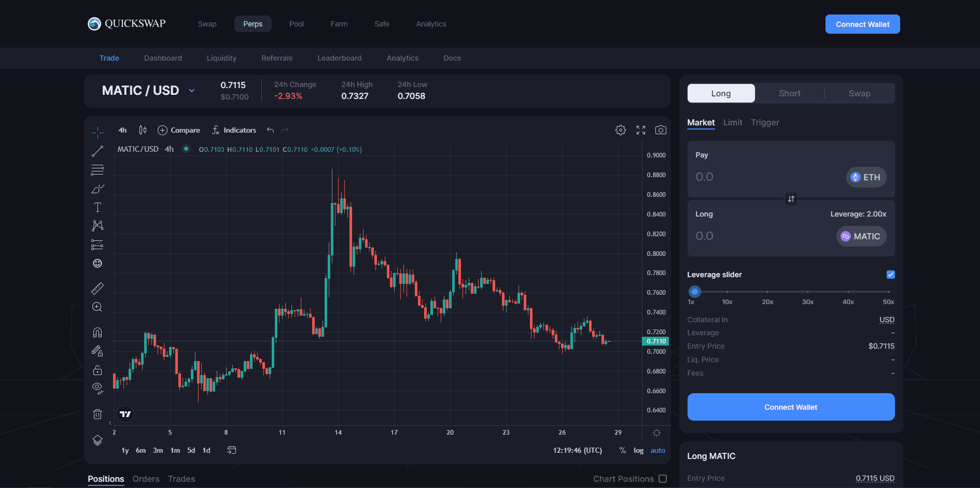The height and width of the screenshot is (488, 980).
Task: Activate the ruler measure tool
Action: tap(97, 288)
